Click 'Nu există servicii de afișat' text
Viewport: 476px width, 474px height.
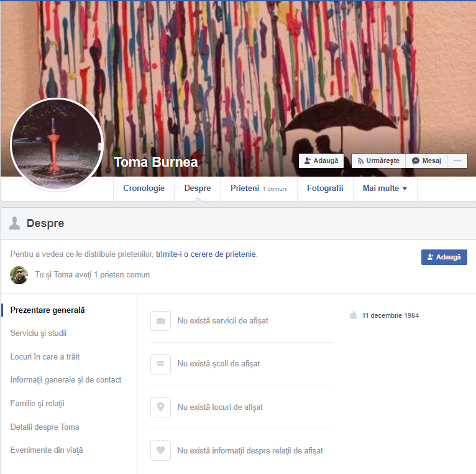[223, 321]
